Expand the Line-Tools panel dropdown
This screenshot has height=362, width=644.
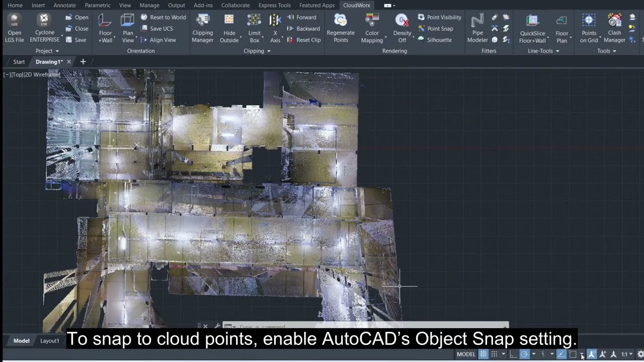[x=557, y=51]
